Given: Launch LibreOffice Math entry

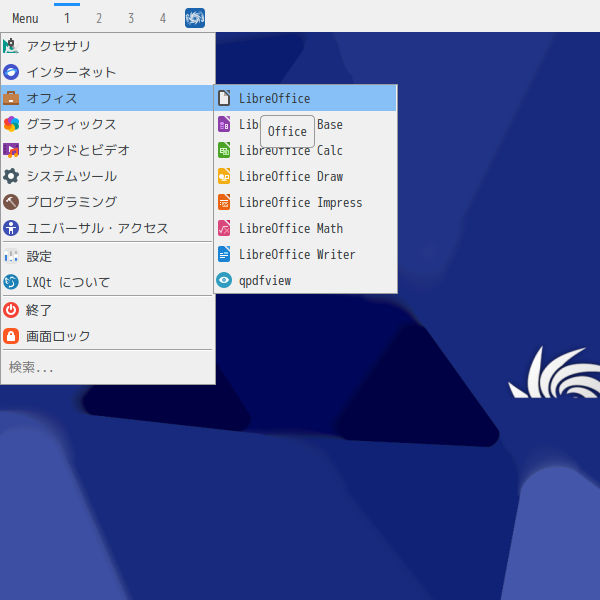Looking at the screenshot, I should click(305, 228).
